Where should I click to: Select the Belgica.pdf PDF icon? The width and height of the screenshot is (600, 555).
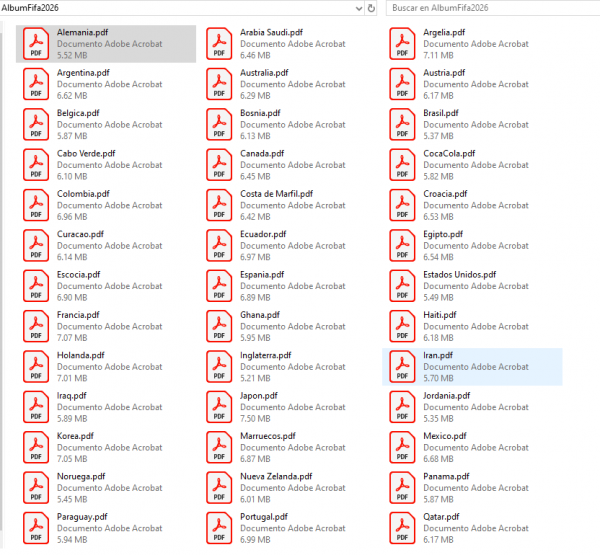(36, 124)
